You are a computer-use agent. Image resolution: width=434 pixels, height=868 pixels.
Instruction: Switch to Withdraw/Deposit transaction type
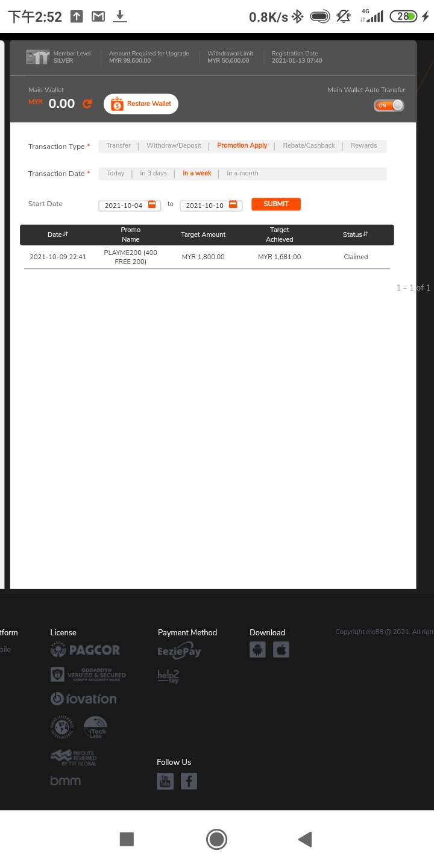(x=174, y=146)
